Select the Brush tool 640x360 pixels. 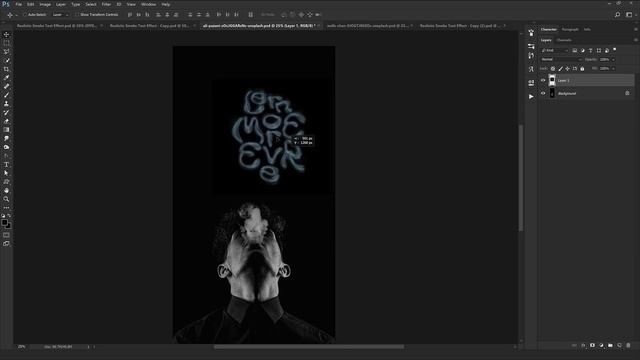coord(6,95)
